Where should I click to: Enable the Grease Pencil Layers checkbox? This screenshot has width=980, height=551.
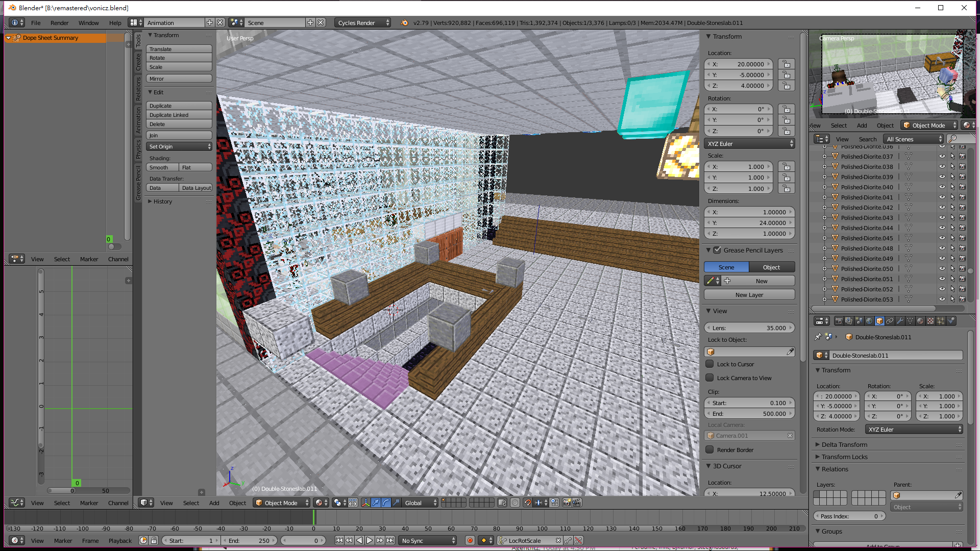717,250
